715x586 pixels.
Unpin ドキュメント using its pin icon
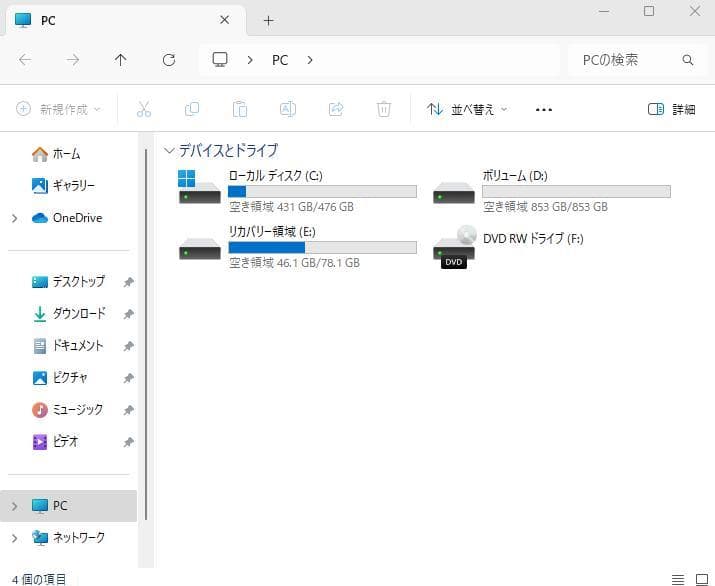pos(129,346)
